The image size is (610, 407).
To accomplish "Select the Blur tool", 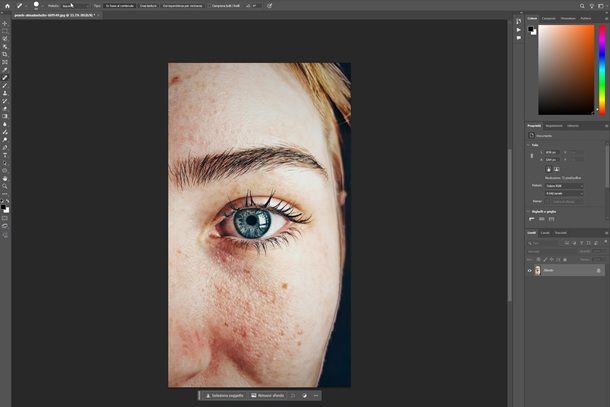I will [5, 124].
